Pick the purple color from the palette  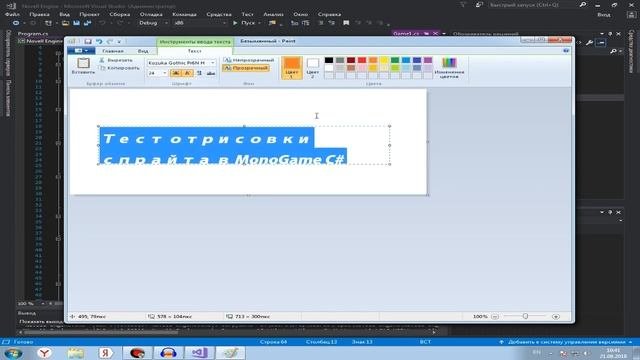pos(428,60)
